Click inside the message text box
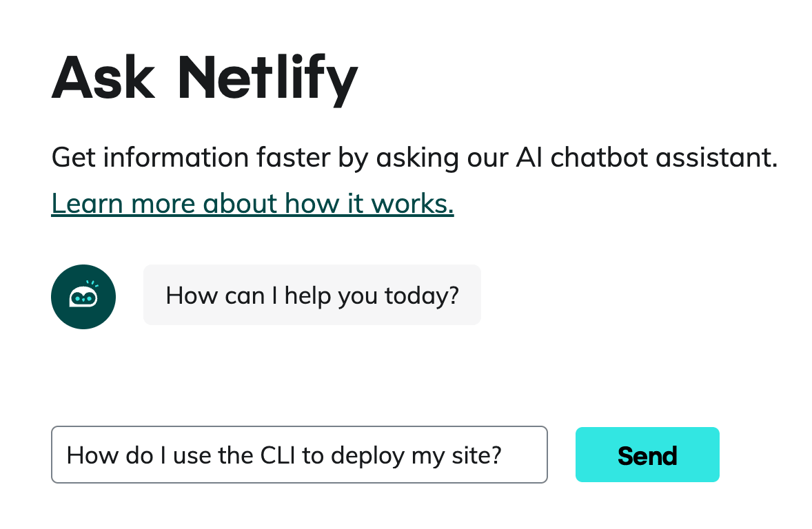812x529 pixels. point(299,455)
